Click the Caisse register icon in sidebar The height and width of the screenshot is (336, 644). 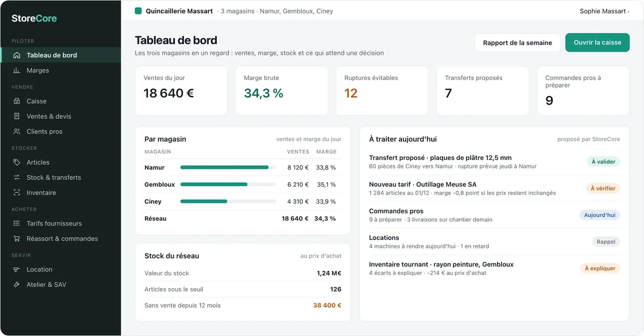pos(17,101)
